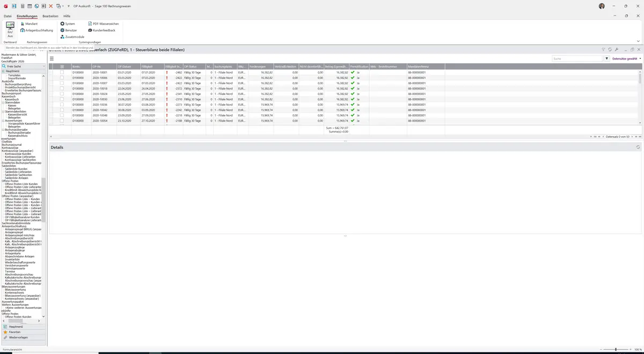Click the calculator icon in the quick access toolbar
Image resolution: width=644 pixels, height=354 pixels.
coord(23,6)
